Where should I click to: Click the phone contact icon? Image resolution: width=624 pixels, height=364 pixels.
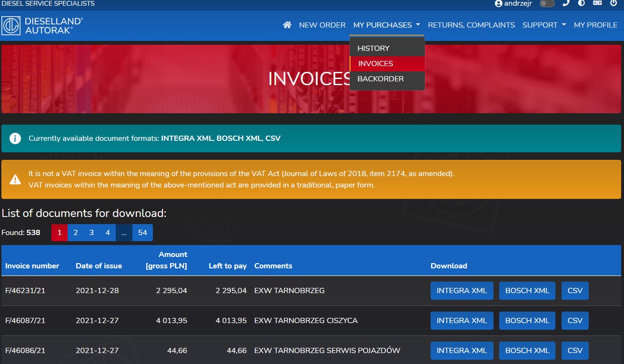(x=566, y=3)
